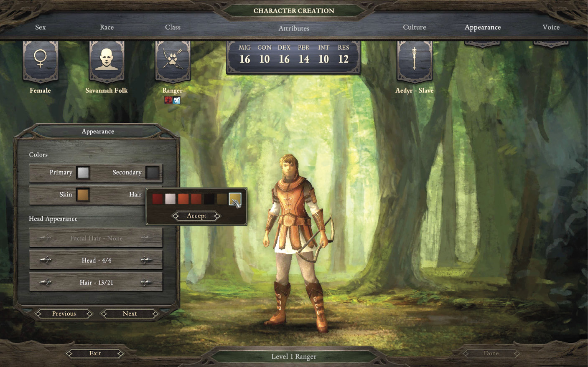Go to the previous Head option
The height and width of the screenshot is (367, 588).
45,261
